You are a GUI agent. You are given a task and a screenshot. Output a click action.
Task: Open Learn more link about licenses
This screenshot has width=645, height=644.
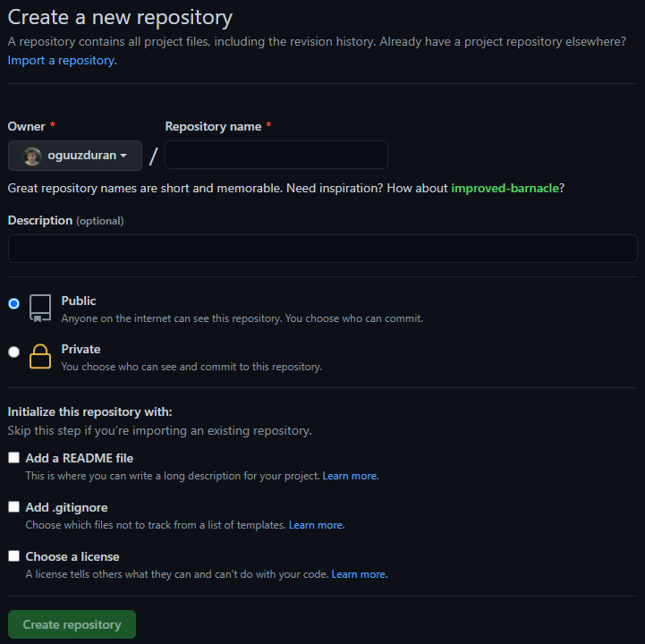(360, 574)
